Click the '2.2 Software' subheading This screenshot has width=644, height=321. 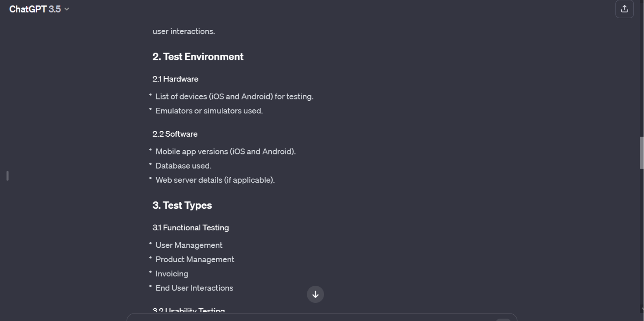[x=175, y=134]
